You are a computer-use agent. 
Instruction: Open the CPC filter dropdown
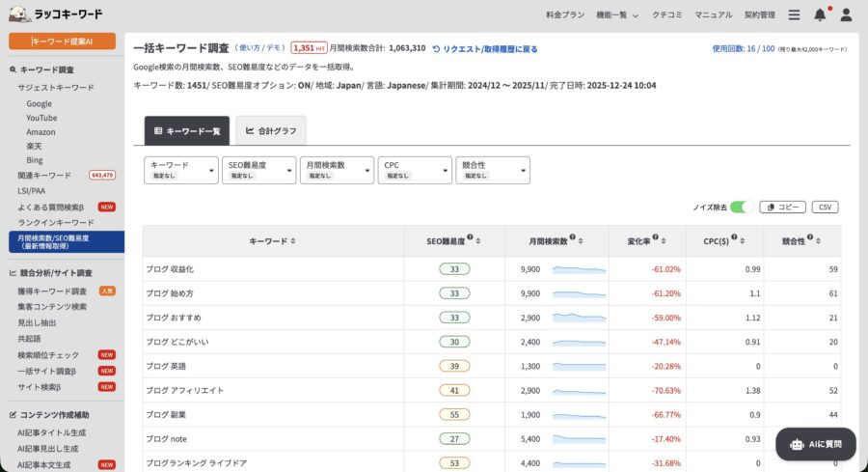415,170
